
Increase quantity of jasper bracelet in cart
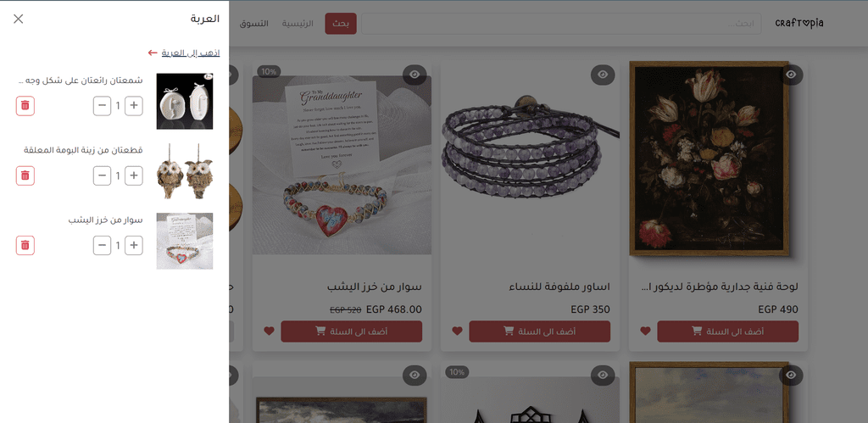[x=133, y=245]
